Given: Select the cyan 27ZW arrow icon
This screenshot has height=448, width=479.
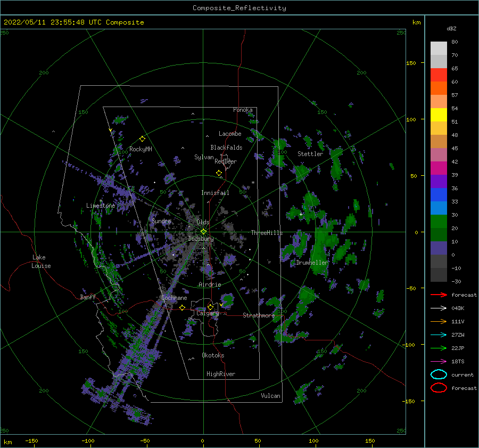Looking at the screenshot, I should (439, 335).
